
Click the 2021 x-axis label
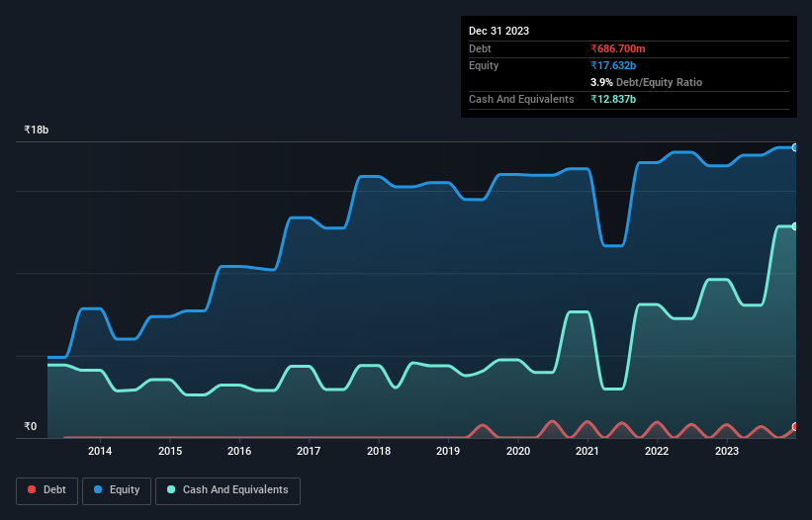[587, 451]
